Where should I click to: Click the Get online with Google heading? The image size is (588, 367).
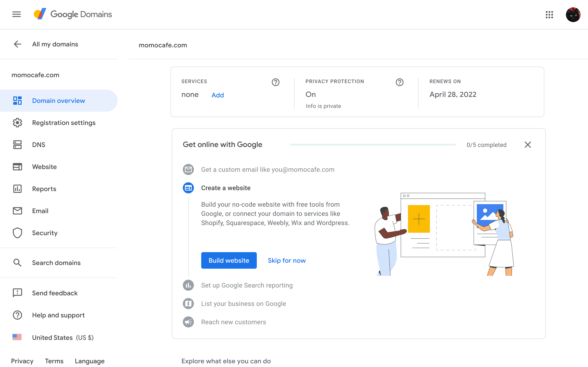tap(222, 144)
